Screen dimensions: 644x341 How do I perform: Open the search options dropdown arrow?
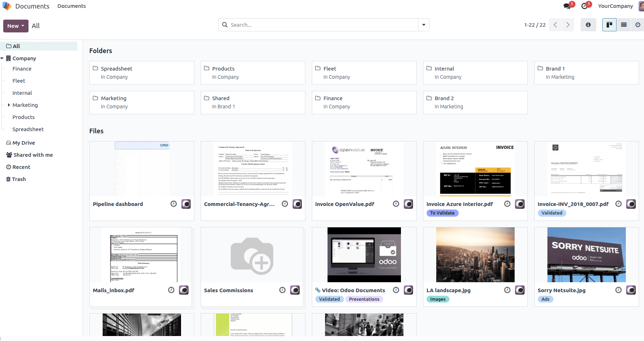424,25
